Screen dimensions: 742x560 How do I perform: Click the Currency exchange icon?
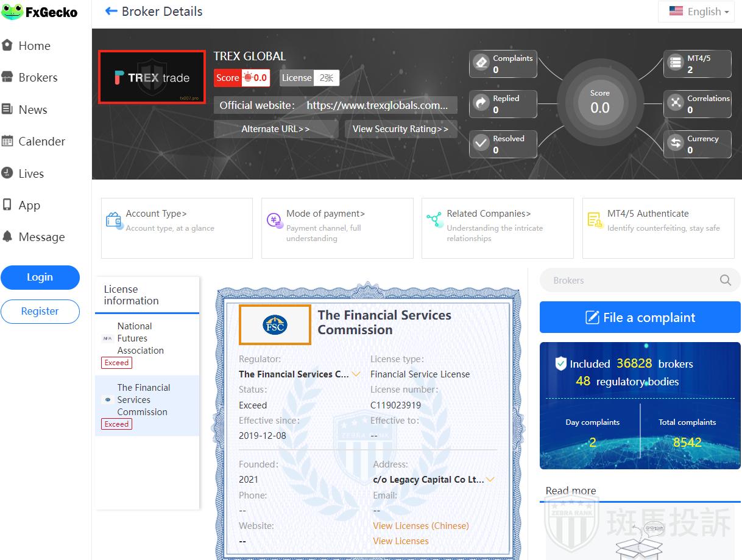click(676, 144)
